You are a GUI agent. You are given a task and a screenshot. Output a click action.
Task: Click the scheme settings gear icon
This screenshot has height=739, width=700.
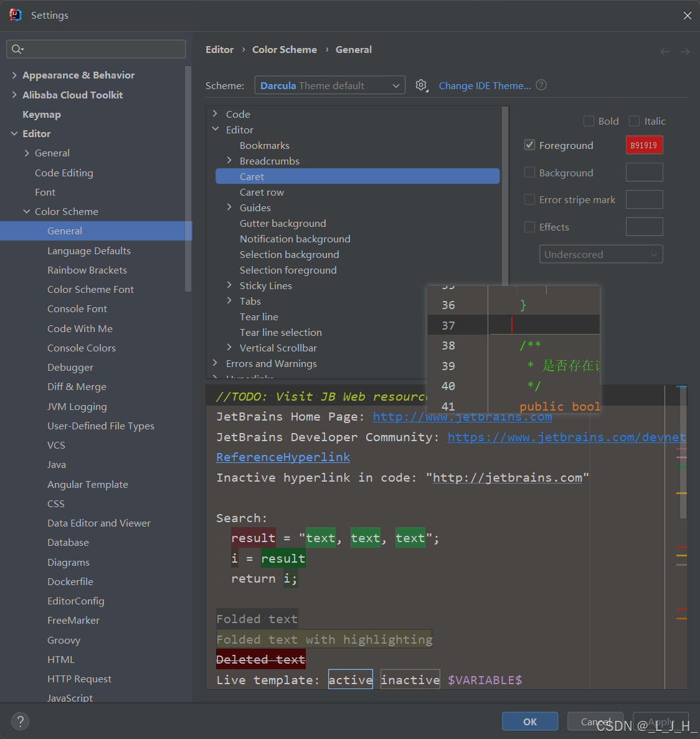click(x=421, y=85)
